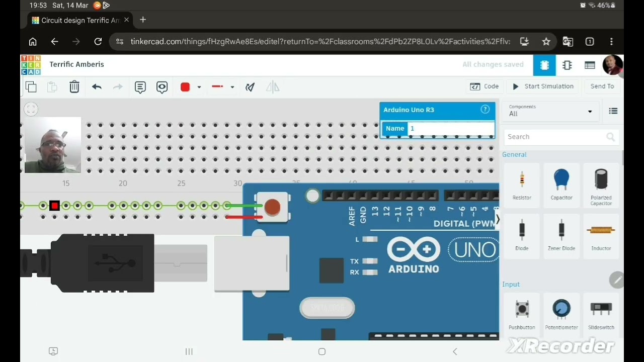Open the Components All dropdown

click(x=550, y=111)
